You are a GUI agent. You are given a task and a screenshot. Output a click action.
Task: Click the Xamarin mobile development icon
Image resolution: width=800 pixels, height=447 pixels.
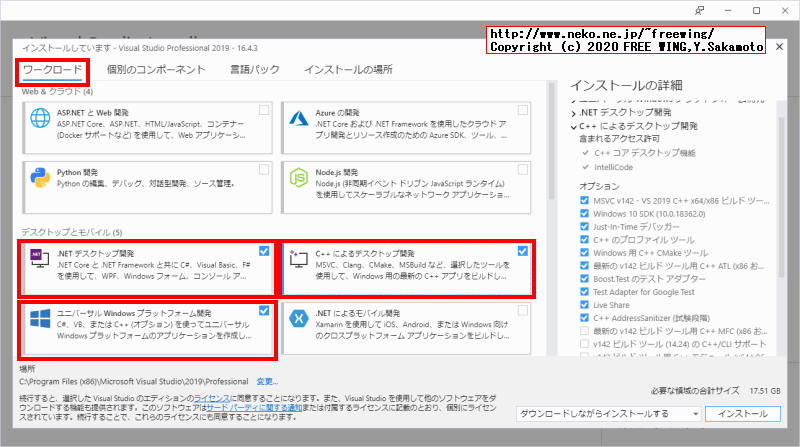pos(299,318)
